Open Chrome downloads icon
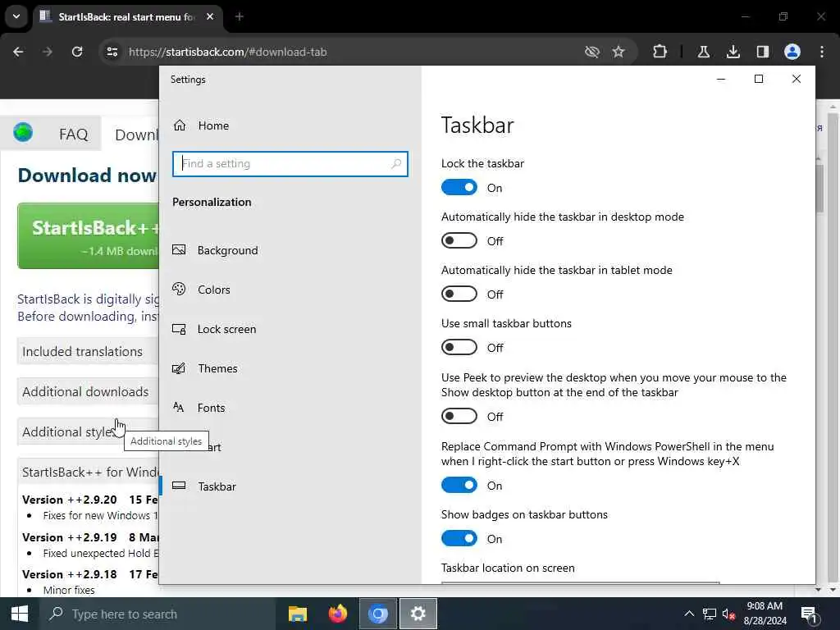Screen dimensions: 840x630 (733, 52)
